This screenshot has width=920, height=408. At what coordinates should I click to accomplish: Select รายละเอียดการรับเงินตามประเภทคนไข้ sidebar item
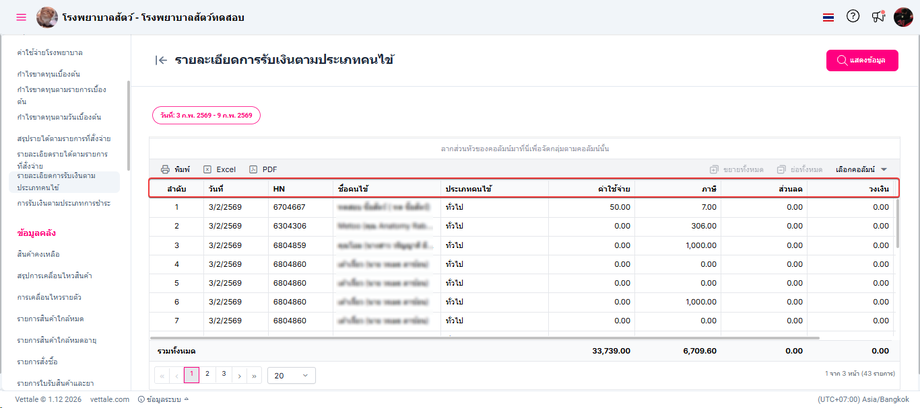coord(65,182)
